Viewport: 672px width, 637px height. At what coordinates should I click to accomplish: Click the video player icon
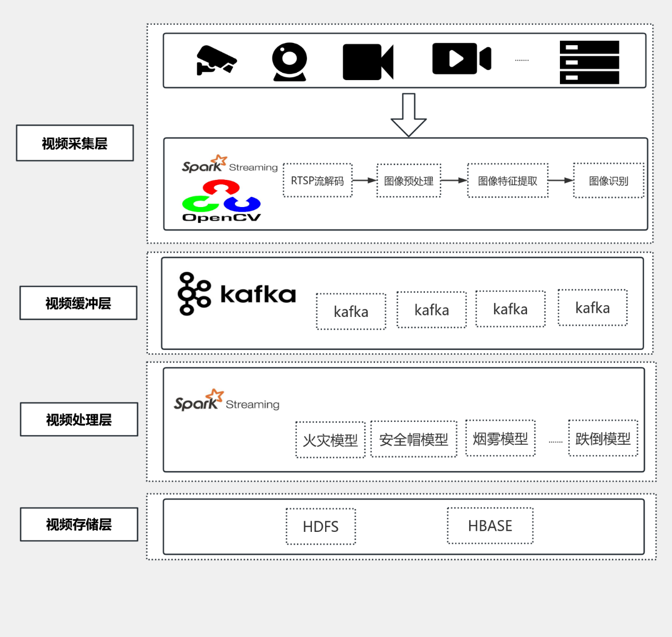[x=461, y=59]
